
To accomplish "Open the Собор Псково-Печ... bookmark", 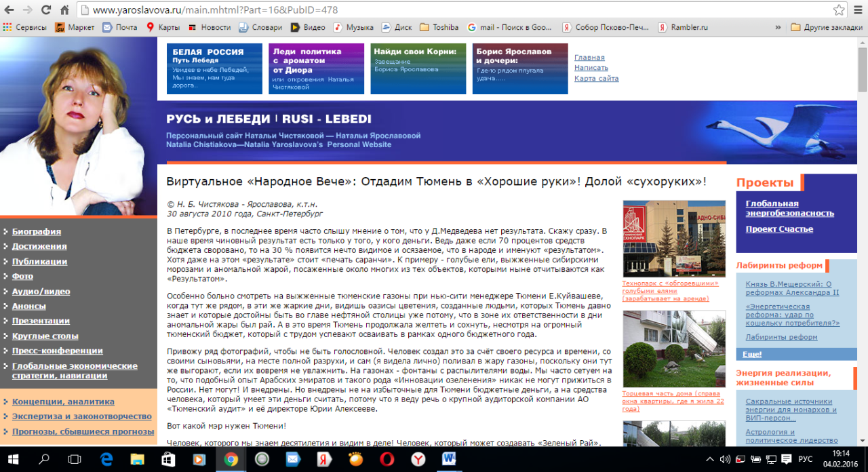I will [606, 28].
